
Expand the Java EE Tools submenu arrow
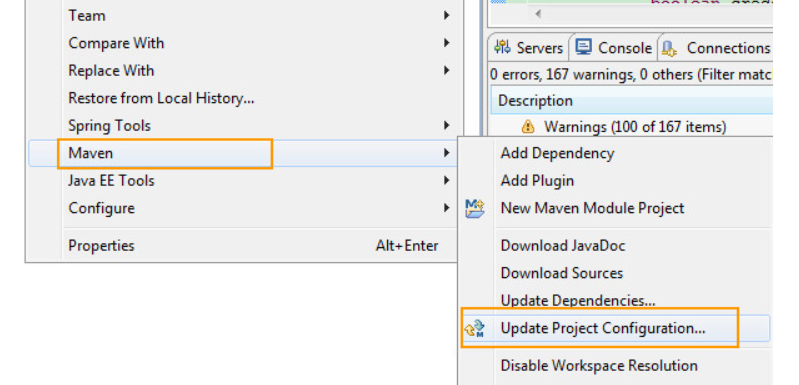tap(446, 181)
